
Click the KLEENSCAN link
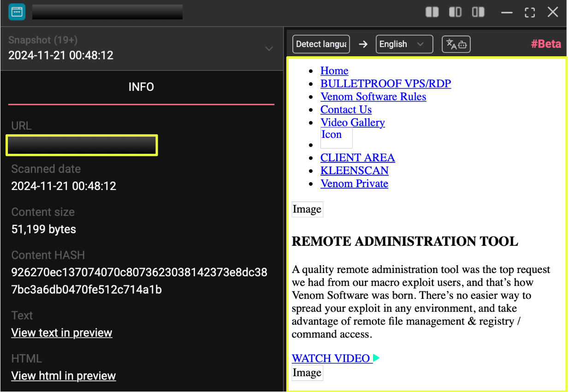click(354, 171)
